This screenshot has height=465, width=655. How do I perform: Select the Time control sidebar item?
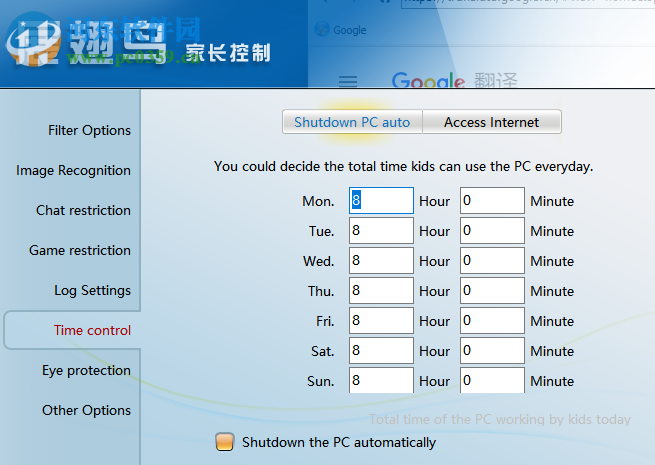(92, 330)
